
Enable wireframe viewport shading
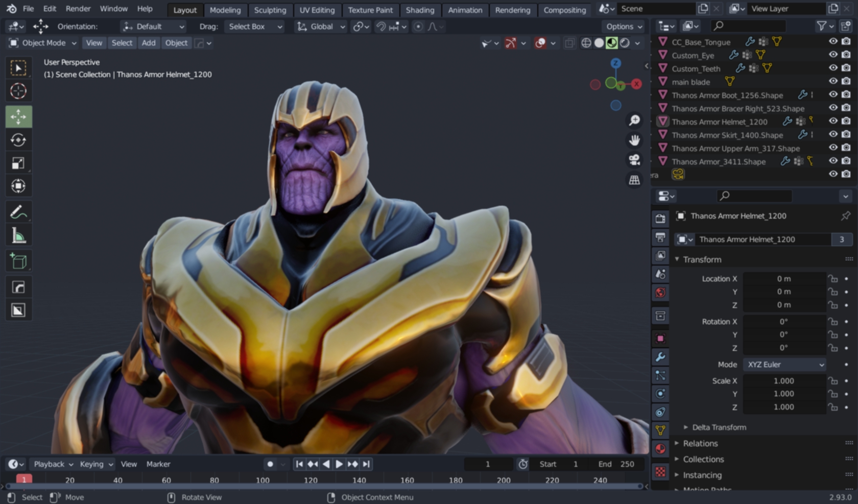(x=586, y=43)
